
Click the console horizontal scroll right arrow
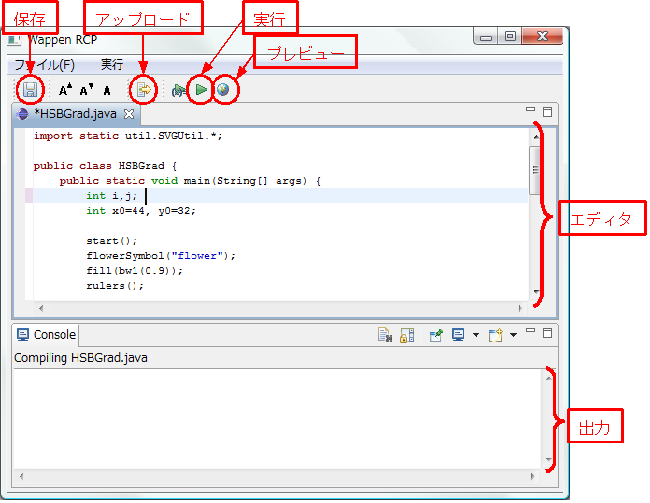pyautogui.click(x=532, y=476)
